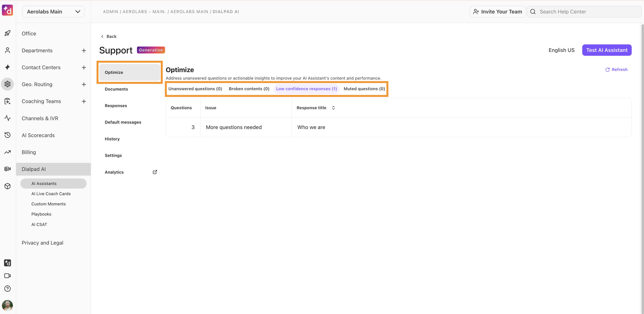Open Default messages section

129,122
